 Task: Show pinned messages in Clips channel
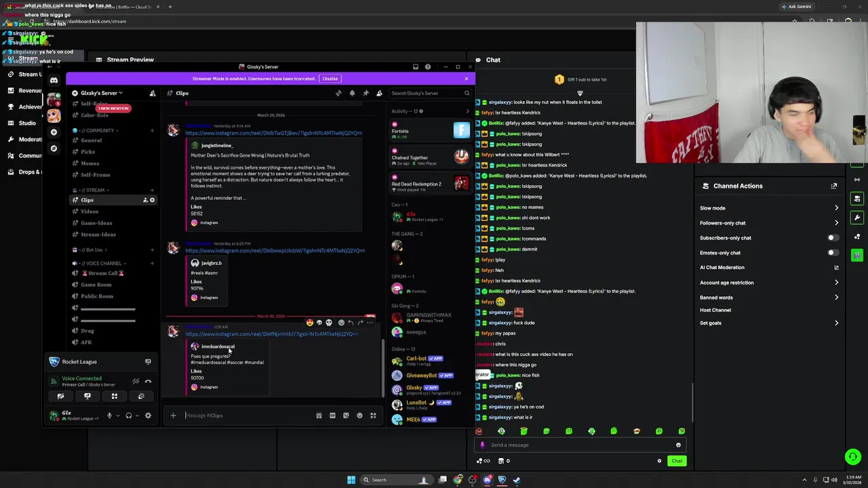[366, 93]
